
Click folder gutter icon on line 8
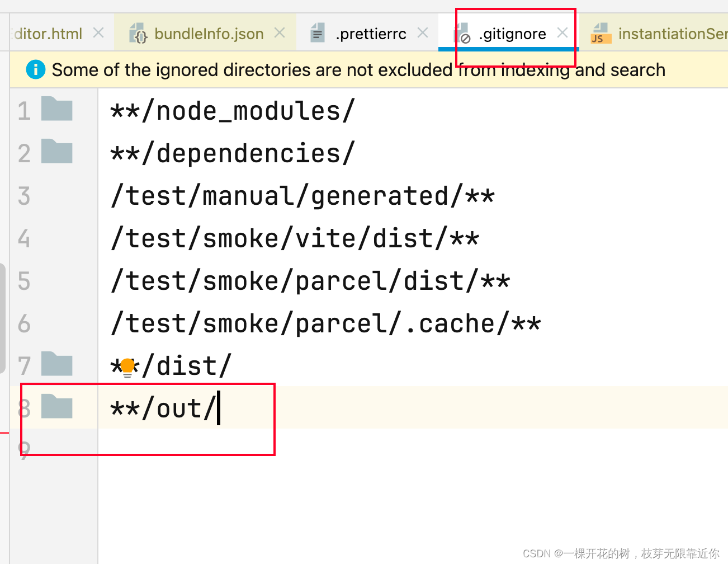[x=57, y=406]
